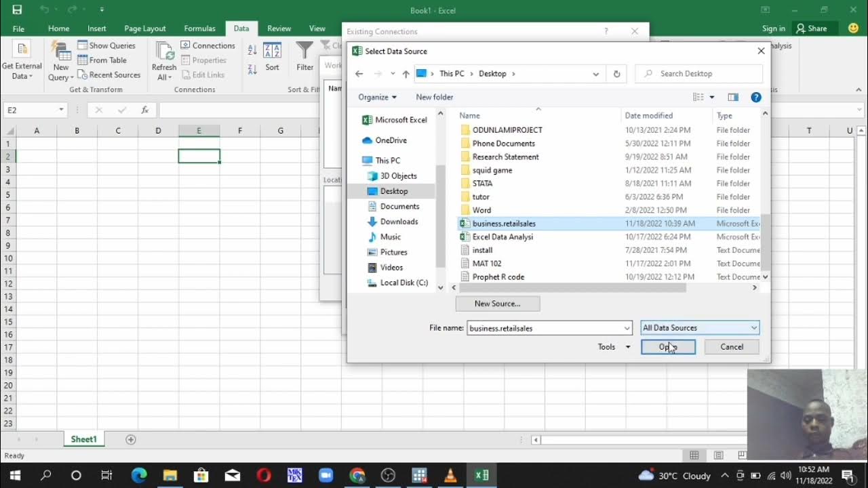This screenshot has width=868, height=488.
Task: Open the view options dropdown
Action: click(711, 97)
